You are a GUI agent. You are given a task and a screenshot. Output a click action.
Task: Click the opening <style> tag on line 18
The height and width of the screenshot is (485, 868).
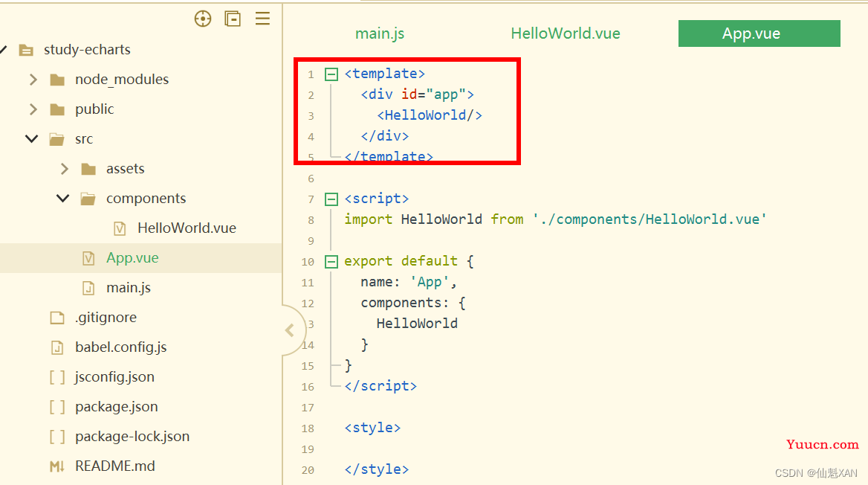coord(372,428)
